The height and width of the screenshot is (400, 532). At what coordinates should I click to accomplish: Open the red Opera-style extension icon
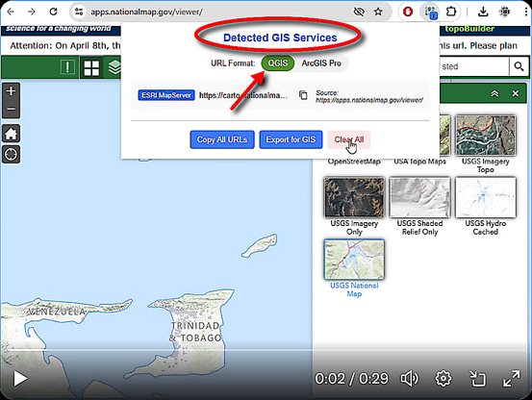pos(408,12)
